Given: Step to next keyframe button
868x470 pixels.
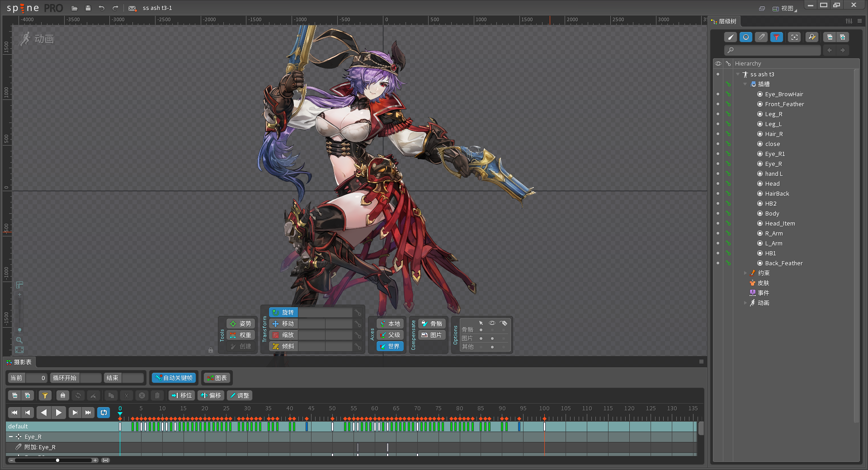Looking at the screenshot, I should pos(75,412).
